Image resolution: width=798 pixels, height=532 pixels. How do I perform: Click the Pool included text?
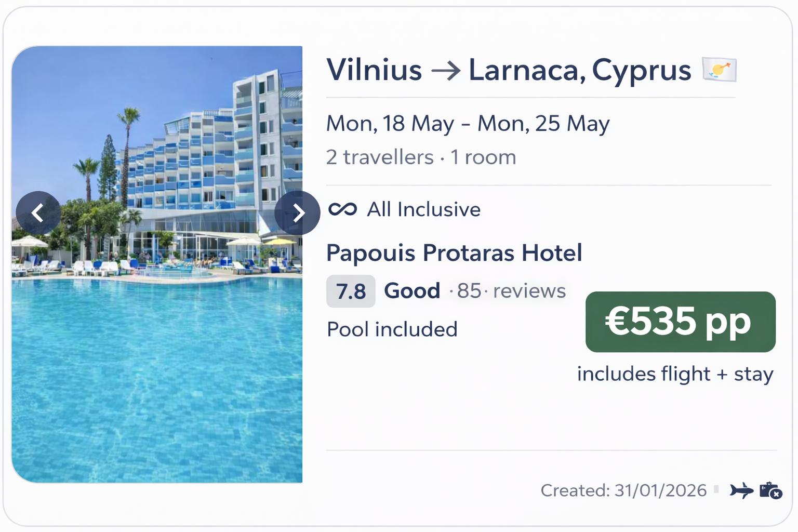click(392, 329)
